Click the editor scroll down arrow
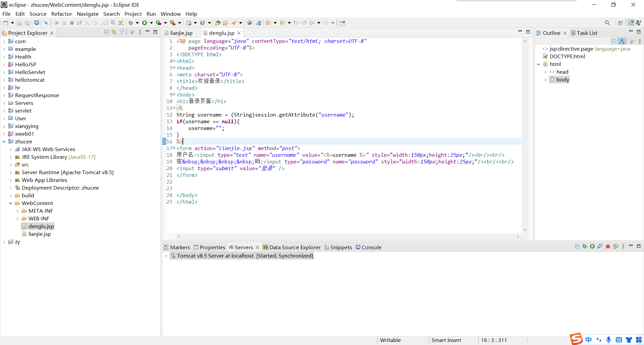 pos(525,229)
